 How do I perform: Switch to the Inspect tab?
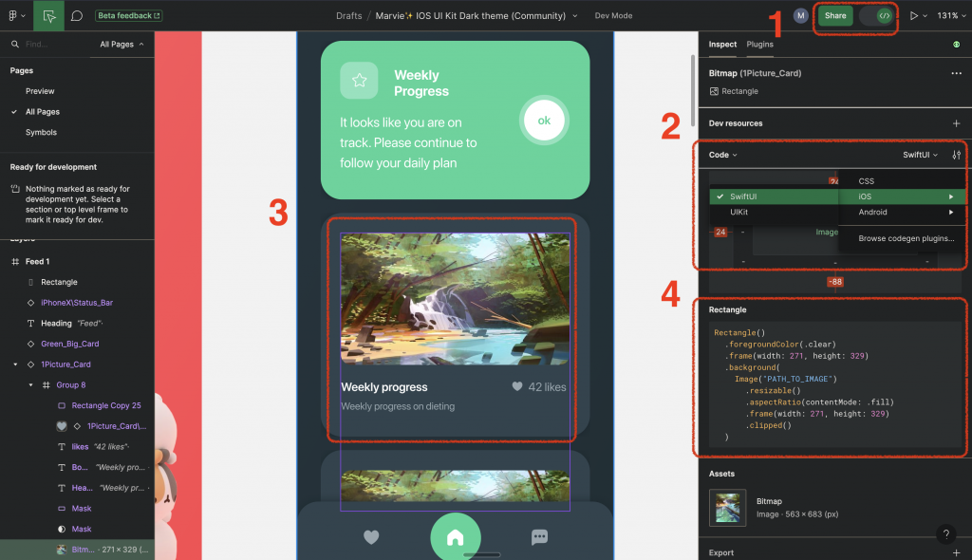722,44
